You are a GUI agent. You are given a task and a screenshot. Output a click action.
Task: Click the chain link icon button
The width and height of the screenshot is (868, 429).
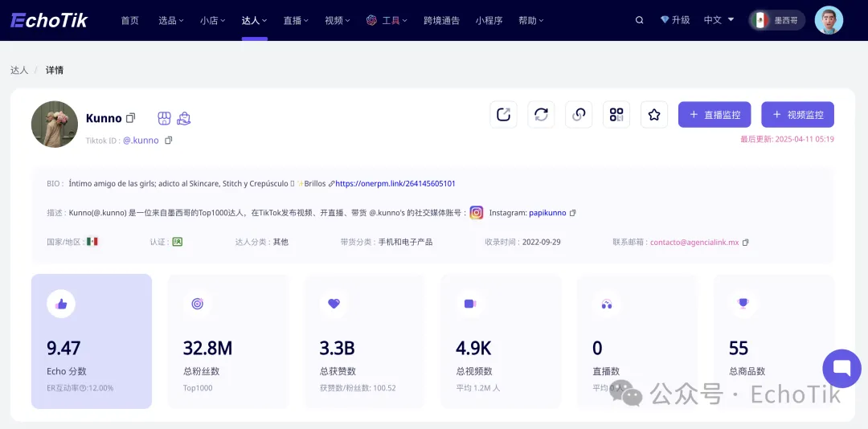click(579, 115)
